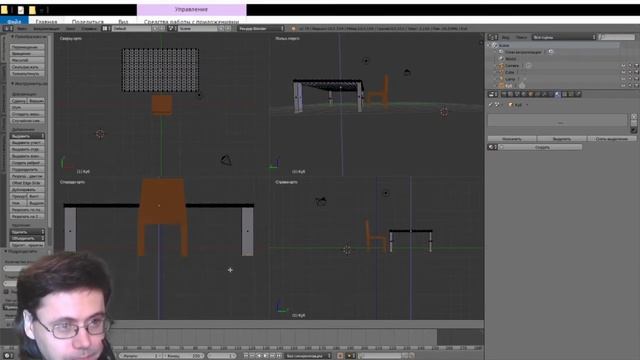Viewport: 640px width, 360px height.
Task: Open the Texture properties tab
Action: coord(564,94)
